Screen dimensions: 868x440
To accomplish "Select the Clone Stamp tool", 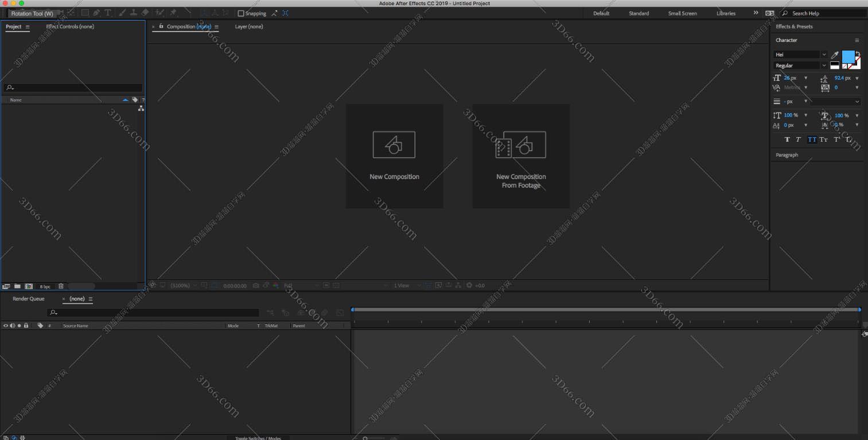I will (133, 13).
